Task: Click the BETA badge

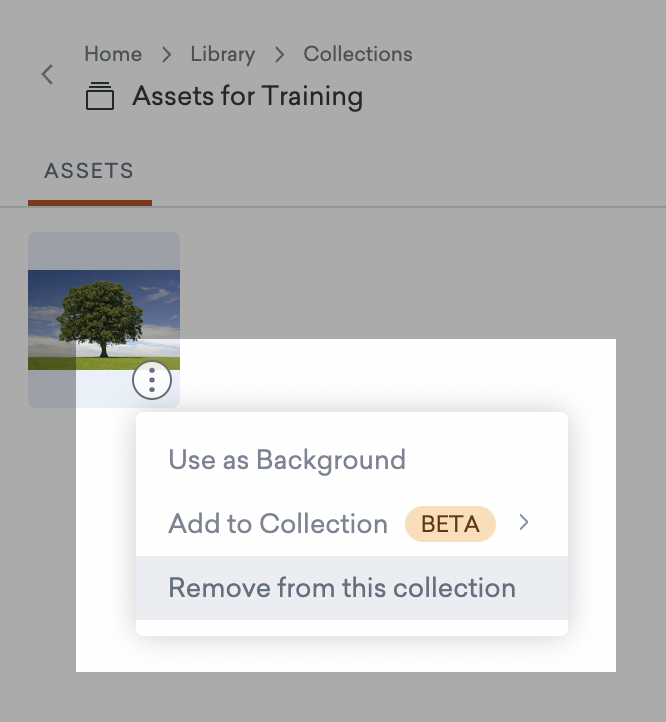Action: click(450, 524)
